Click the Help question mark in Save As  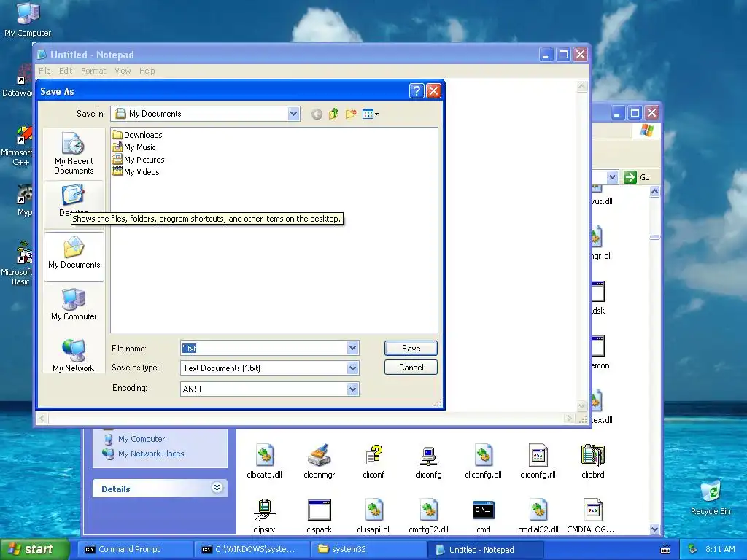pos(417,91)
